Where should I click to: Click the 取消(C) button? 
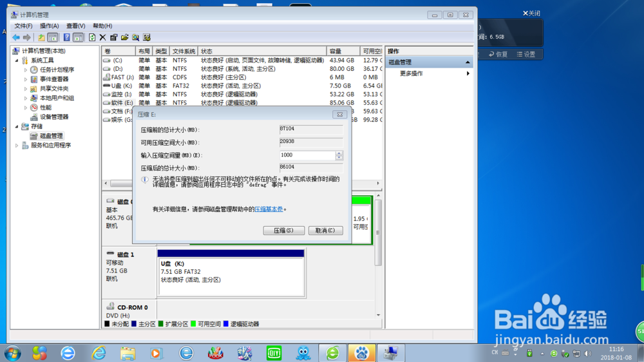325,231
